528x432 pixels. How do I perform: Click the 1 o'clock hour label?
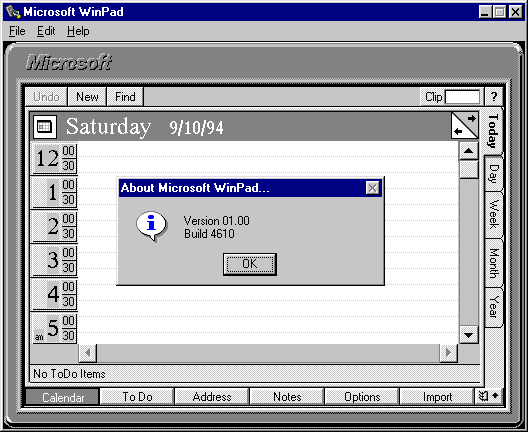point(52,192)
